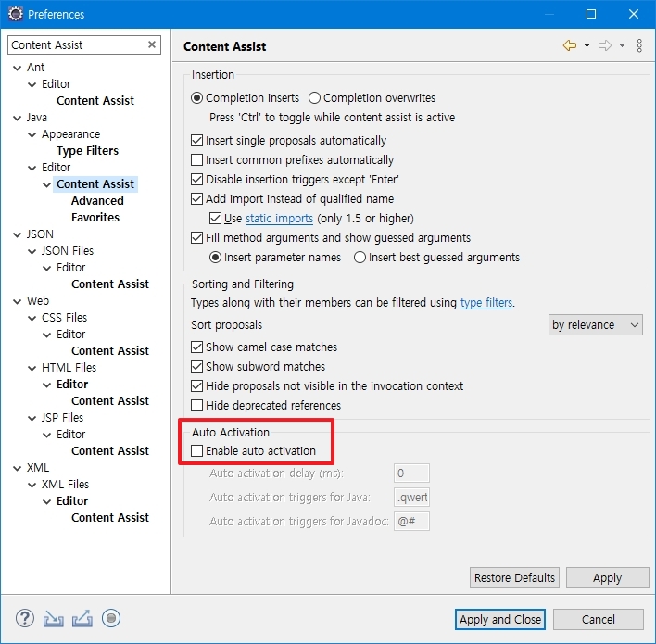Select Content Assist under Ant Editor

click(x=95, y=101)
